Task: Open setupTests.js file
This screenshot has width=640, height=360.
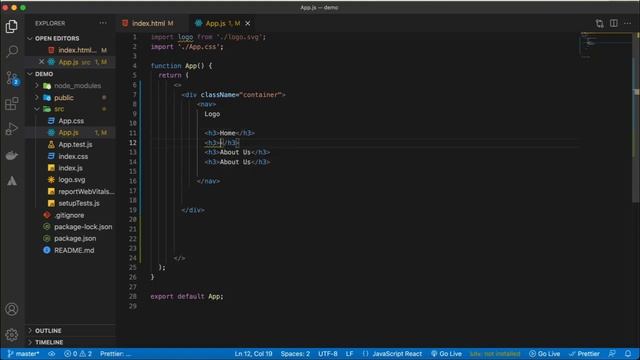Action: [79, 203]
